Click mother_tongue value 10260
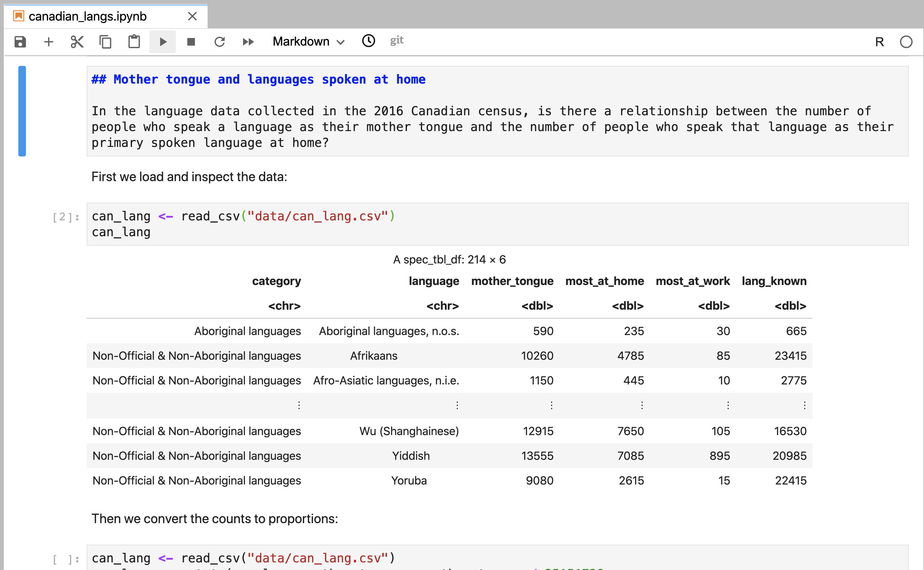 (537, 356)
